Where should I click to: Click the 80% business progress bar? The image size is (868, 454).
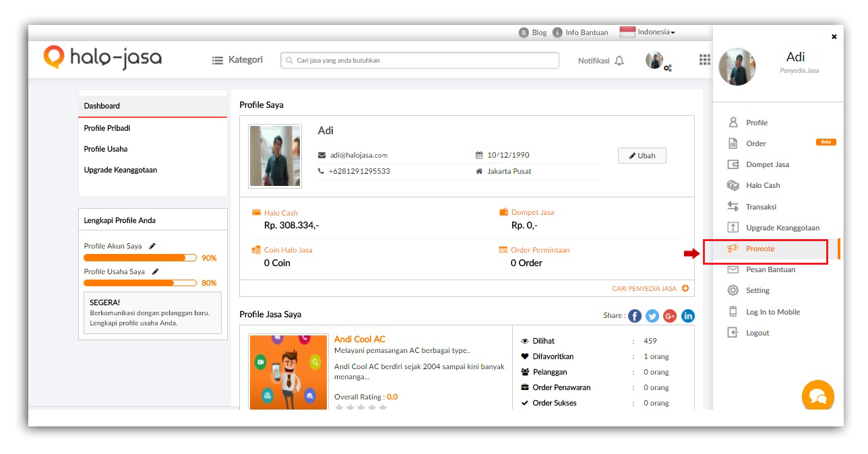[140, 283]
